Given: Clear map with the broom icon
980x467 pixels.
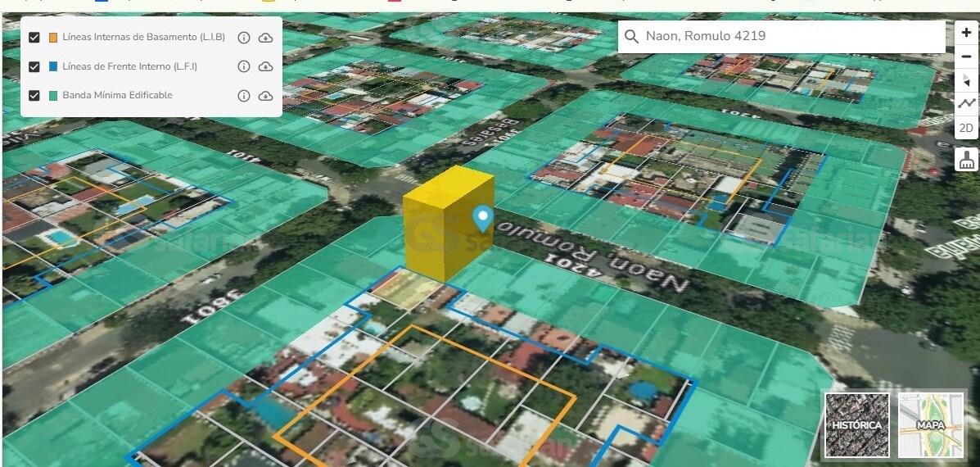Looking at the screenshot, I should point(967,159).
